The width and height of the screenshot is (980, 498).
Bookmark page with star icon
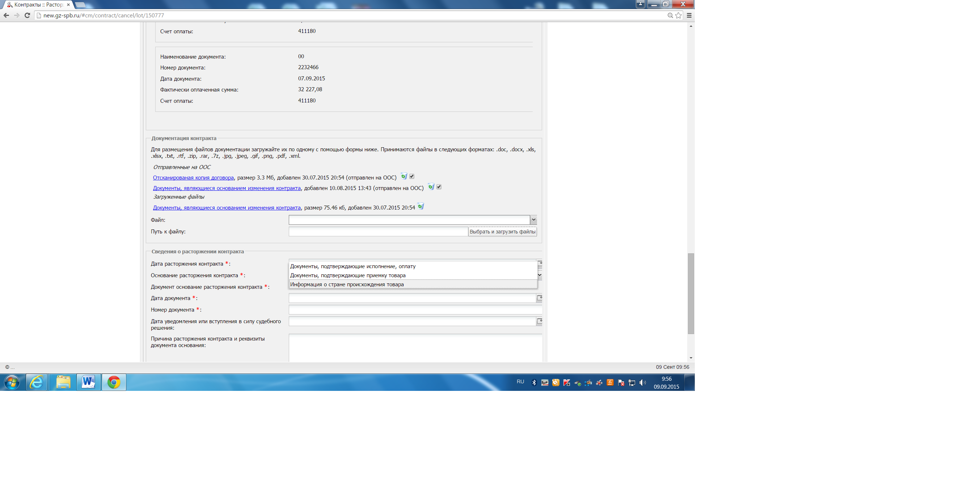click(x=678, y=15)
